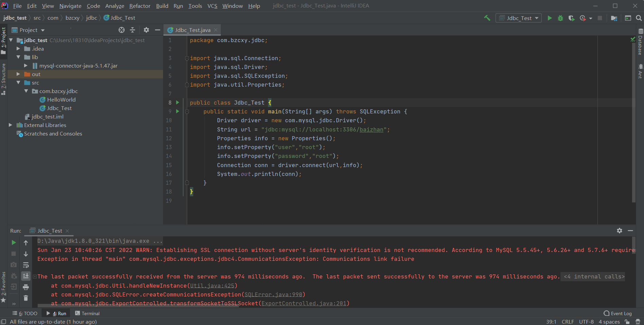Click the Profiler run icon
This screenshot has width=644, height=325.
click(583, 18)
